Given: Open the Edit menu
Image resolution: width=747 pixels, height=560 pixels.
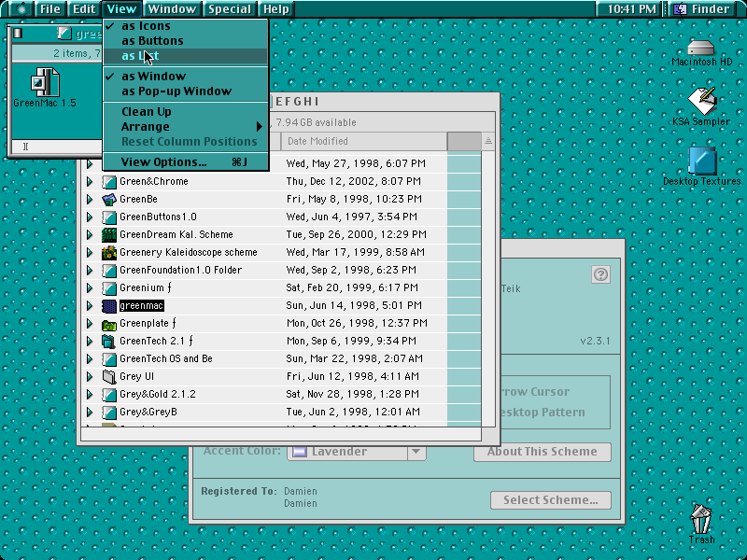Looking at the screenshot, I should click(84, 8).
